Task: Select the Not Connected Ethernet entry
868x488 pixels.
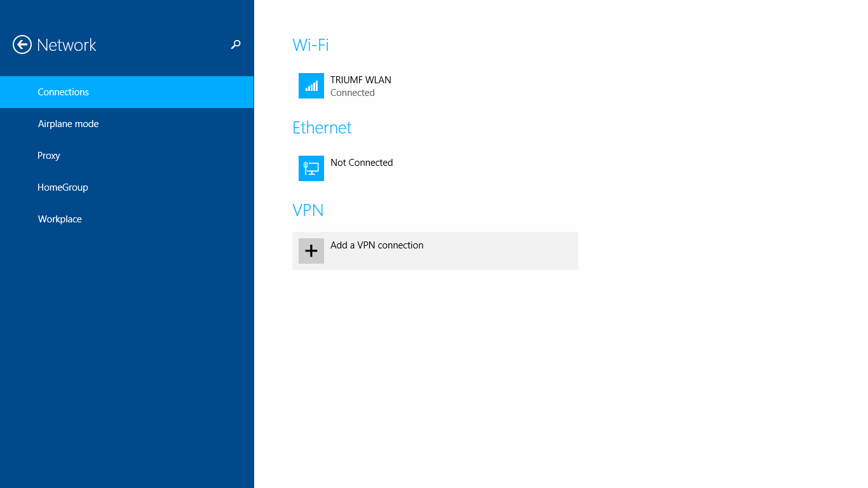Action: [x=362, y=163]
